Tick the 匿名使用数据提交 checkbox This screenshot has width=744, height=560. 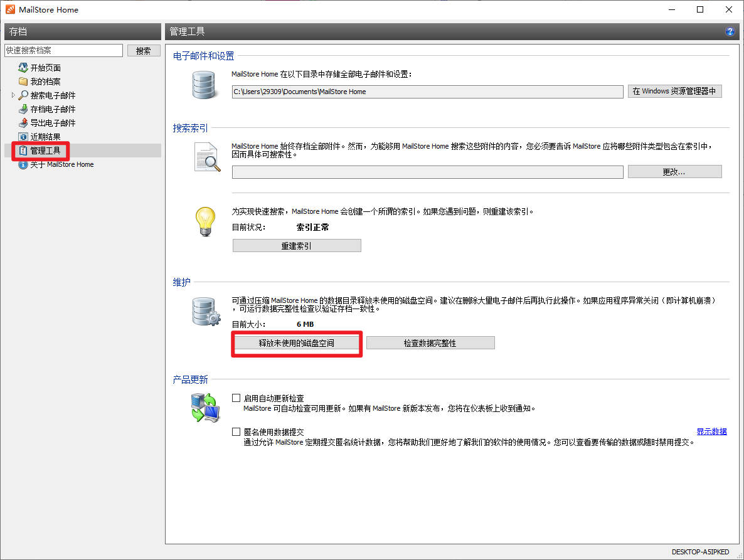pos(236,431)
